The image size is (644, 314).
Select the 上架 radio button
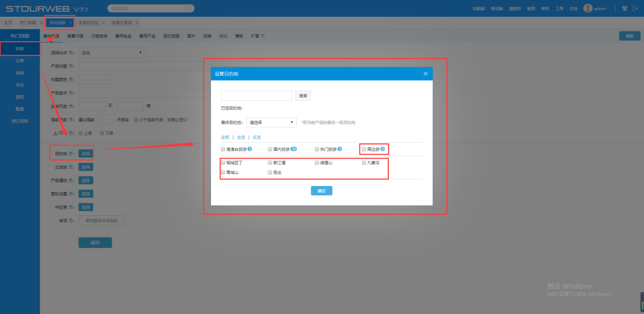80,133
